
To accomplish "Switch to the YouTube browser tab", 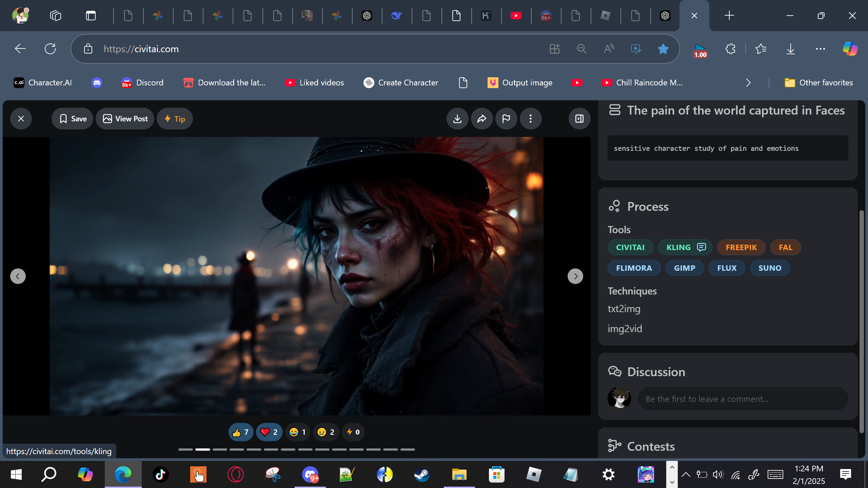I will [x=516, y=16].
